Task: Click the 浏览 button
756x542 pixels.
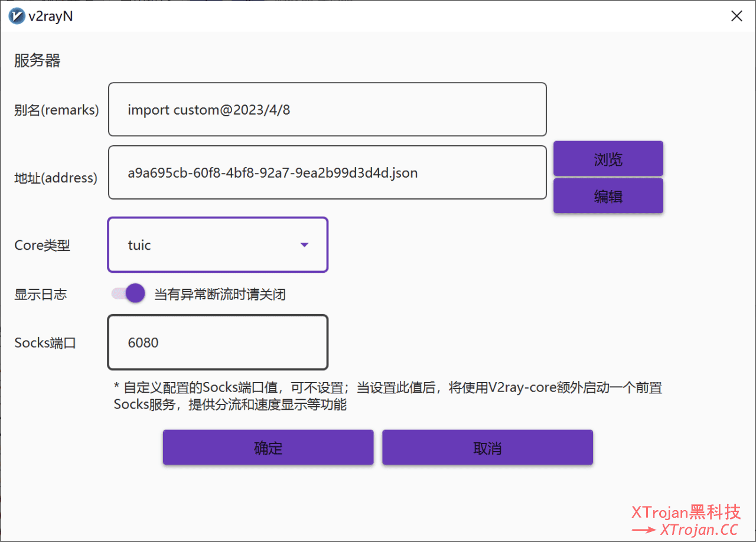Action: coord(608,158)
